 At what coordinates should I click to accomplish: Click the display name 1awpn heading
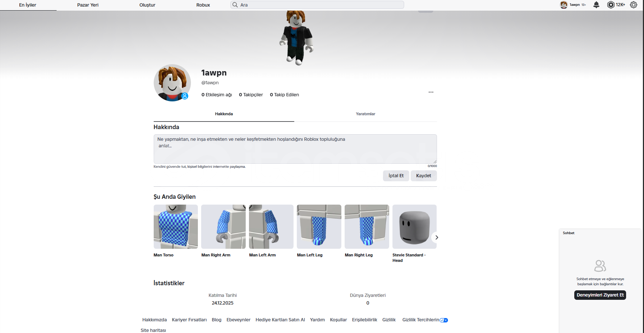coord(214,73)
